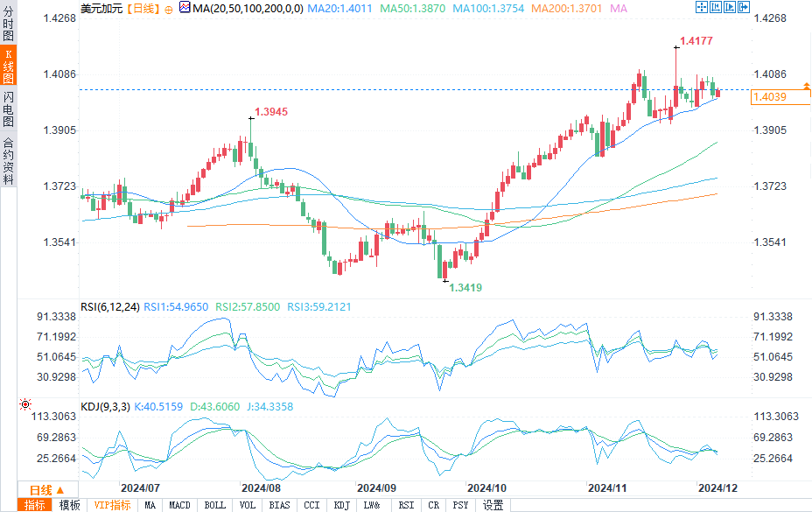The image size is (812, 512).
Task: Select the CR indicator button
Action: tap(434, 505)
